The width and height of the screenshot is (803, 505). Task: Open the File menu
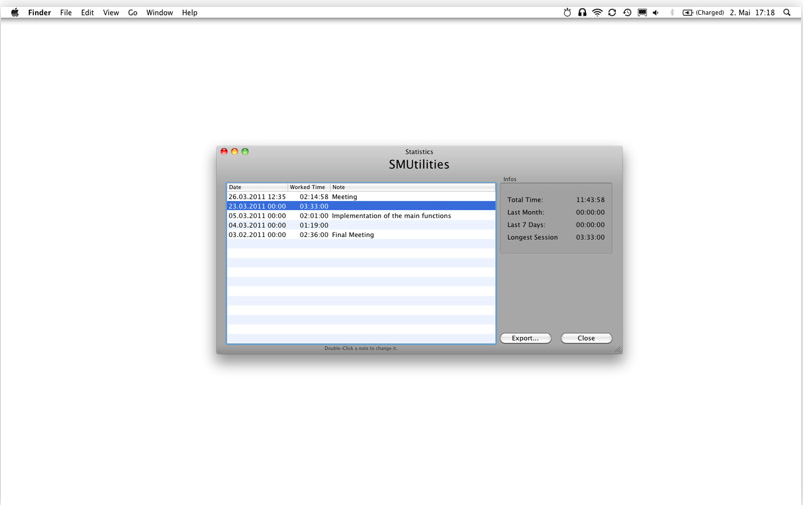pos(66,12)
